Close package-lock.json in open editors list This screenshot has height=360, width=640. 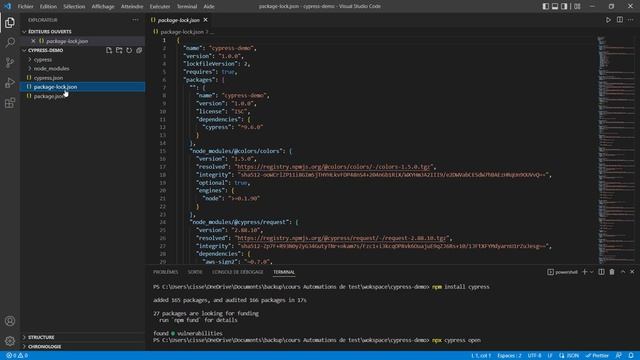(x=33, y=41)
